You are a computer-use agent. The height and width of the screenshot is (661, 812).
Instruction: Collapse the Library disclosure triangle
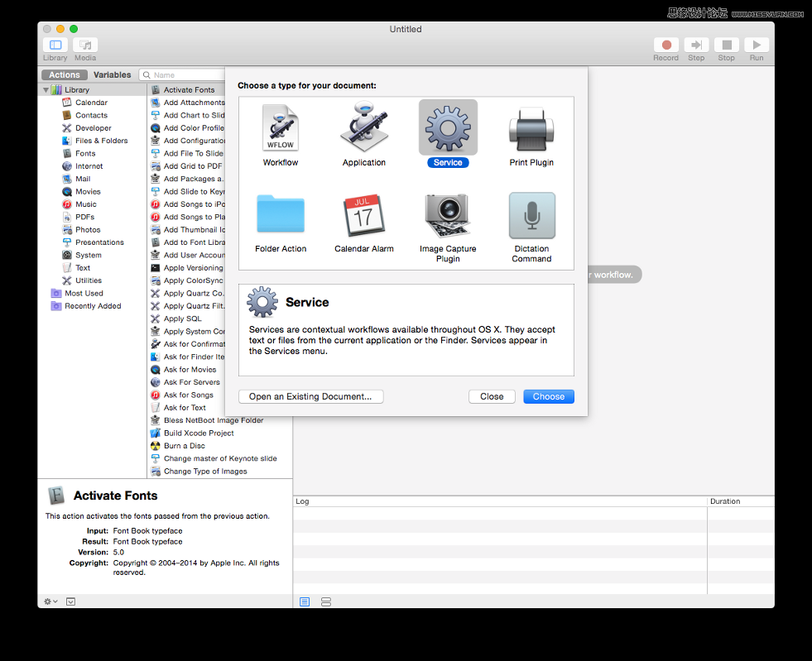46,90
